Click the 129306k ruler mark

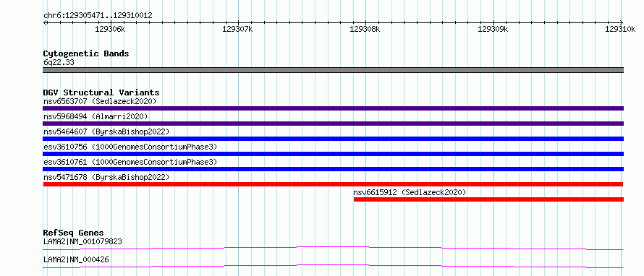tap(110, 29)
